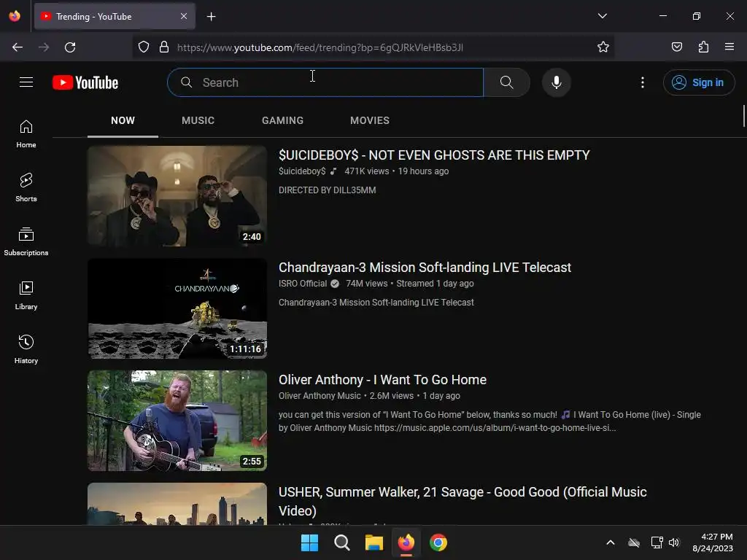Switch to the MUSIC tab
Viewport: 747px width, 560px height.
coord(198,120)
